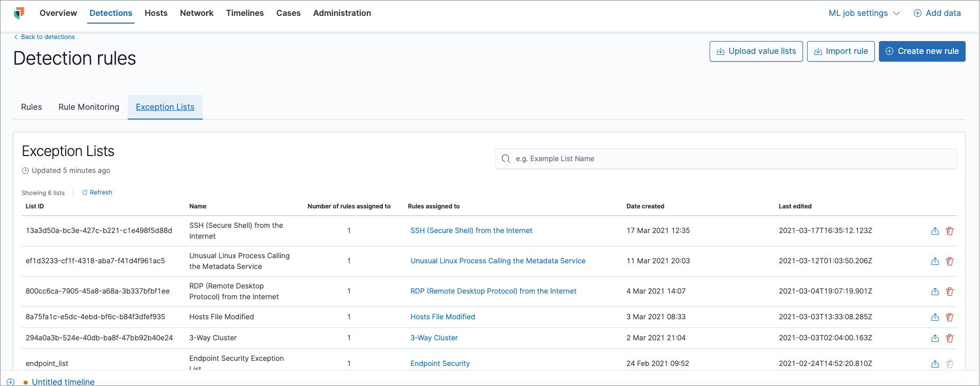Delete the RDP from the Internet exception list
The image size is (980, 386).
tap(949, 292)
